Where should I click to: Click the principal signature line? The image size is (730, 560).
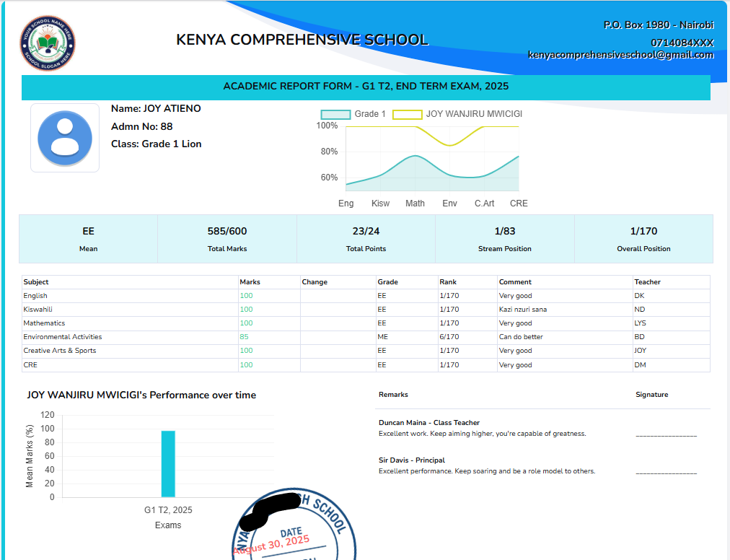point(667,473)
